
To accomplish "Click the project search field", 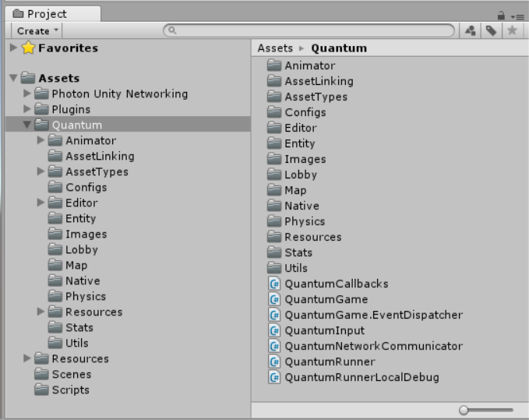I will [312, 30].
